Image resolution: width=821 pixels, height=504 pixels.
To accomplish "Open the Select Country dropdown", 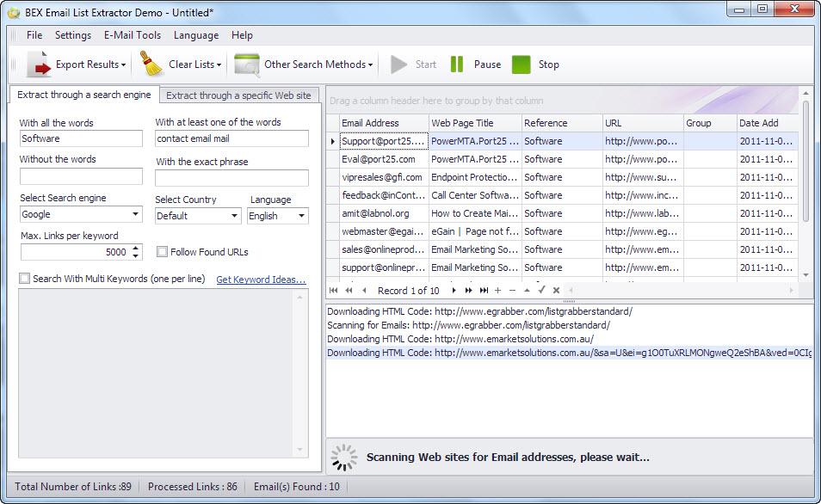I will [x=234, y=216].
